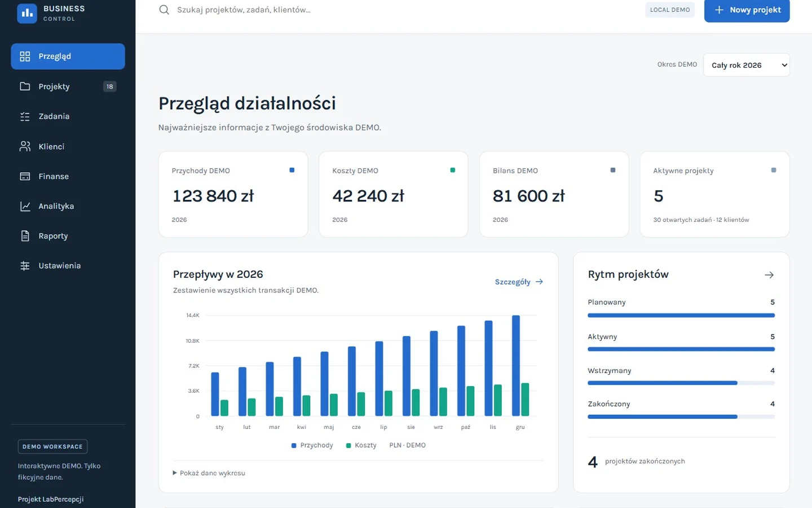This screenshot has width=812, height=508.
Task: Click the Przegląd działalności heading
Action: pyautogui.click(x=247, y=103)
